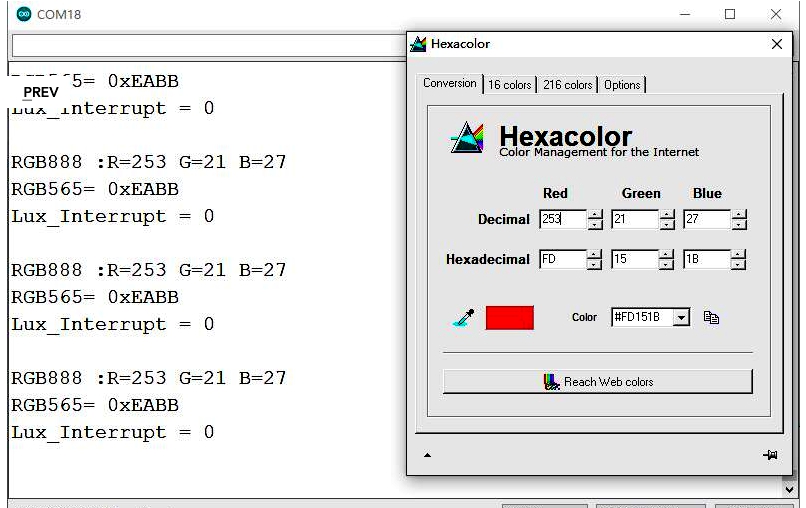Close the Hexacolor window
806x508 pixels.
777,44
